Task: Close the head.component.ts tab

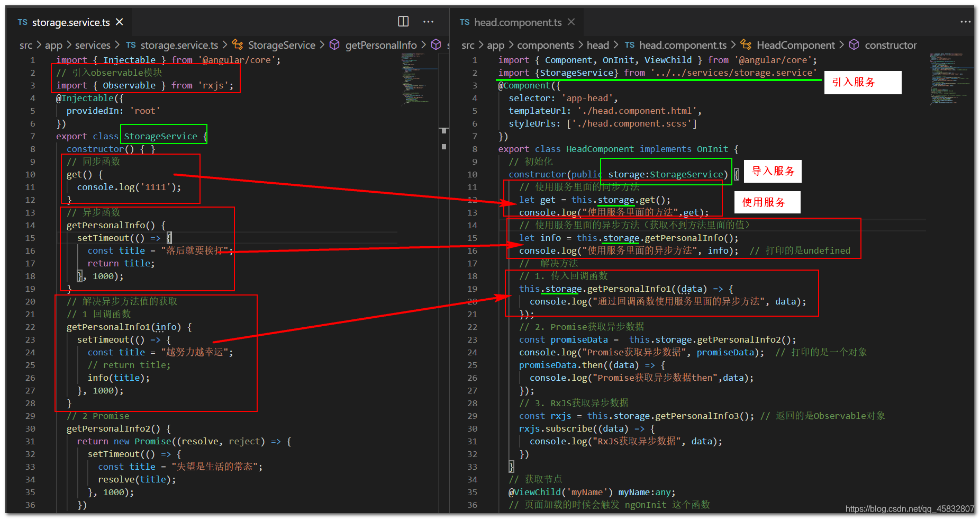Action: 571,22
